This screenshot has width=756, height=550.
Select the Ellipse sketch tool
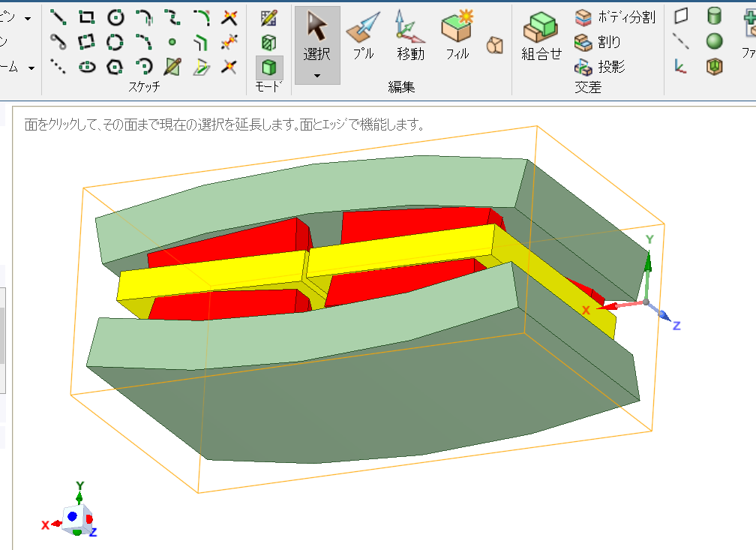(x=87, y=67)
